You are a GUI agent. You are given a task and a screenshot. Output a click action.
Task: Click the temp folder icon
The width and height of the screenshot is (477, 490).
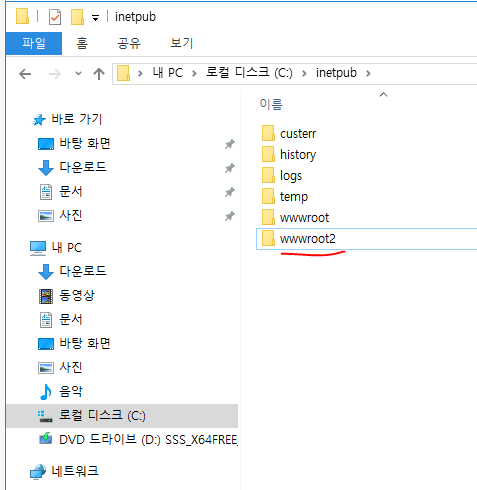[268, 196]
